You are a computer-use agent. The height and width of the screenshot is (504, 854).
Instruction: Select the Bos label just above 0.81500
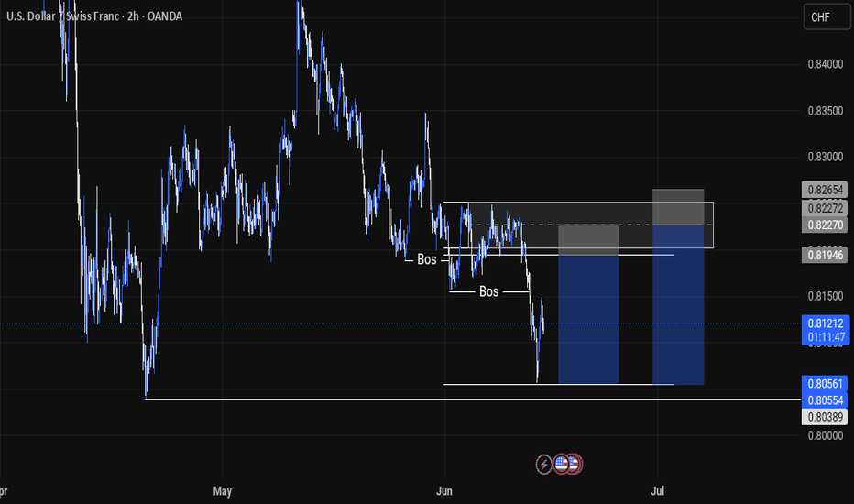[x=488, y=291]
